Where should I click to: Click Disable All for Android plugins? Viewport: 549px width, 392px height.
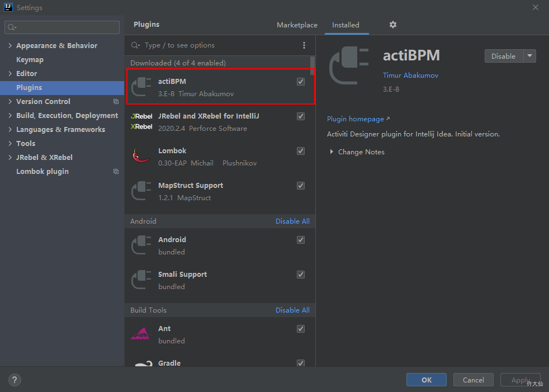(x=292, y=221)
